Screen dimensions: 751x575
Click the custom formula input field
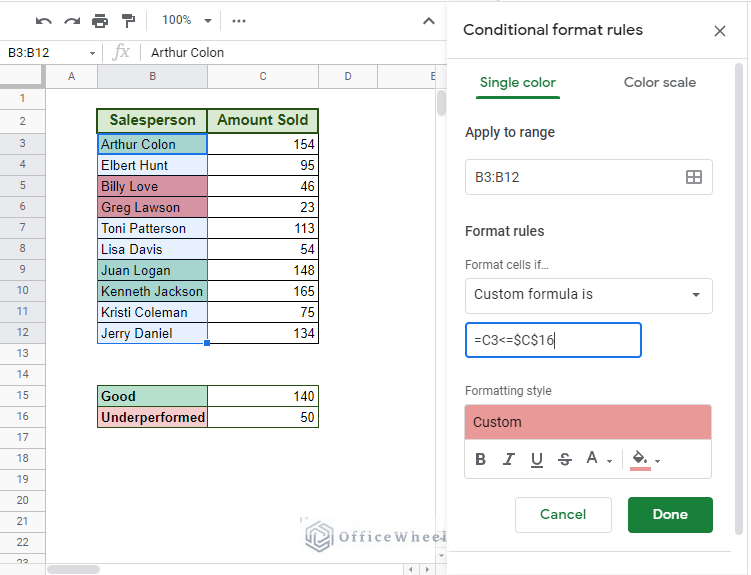click(x=552, y=340)
